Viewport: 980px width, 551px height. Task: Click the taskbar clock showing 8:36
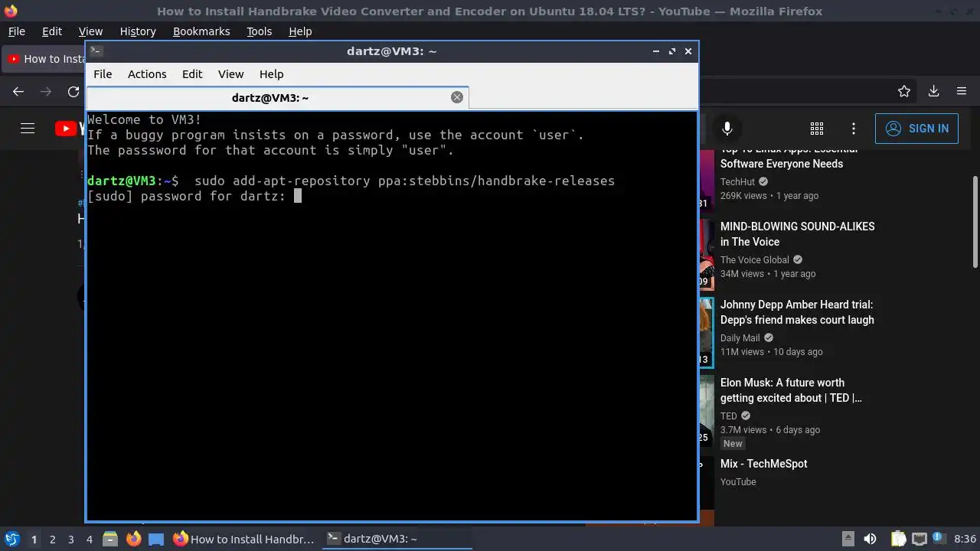point(965,539)
